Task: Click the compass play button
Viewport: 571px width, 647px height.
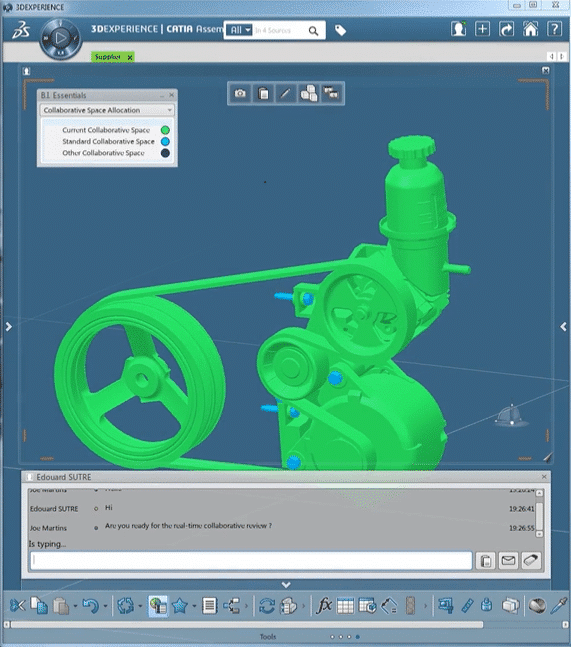Action: pos(61,38)
